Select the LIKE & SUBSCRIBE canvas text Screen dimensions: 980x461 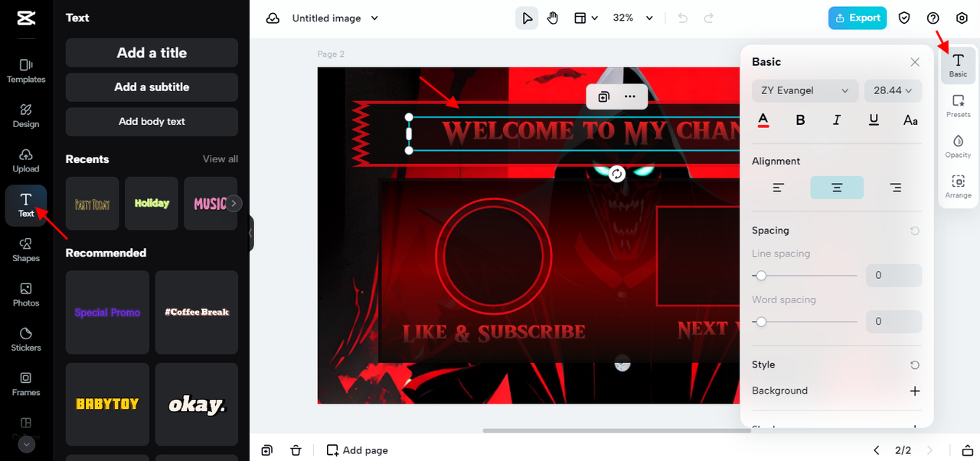pos(494,333)
